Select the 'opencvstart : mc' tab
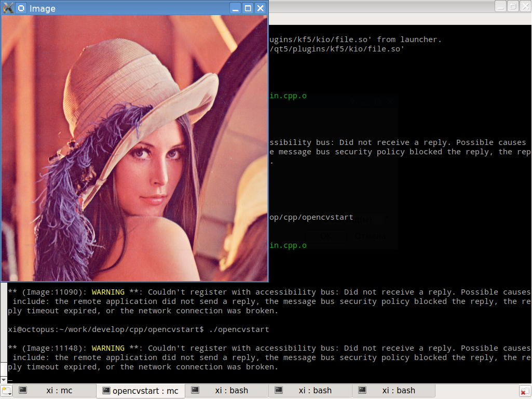 [141, 391]
